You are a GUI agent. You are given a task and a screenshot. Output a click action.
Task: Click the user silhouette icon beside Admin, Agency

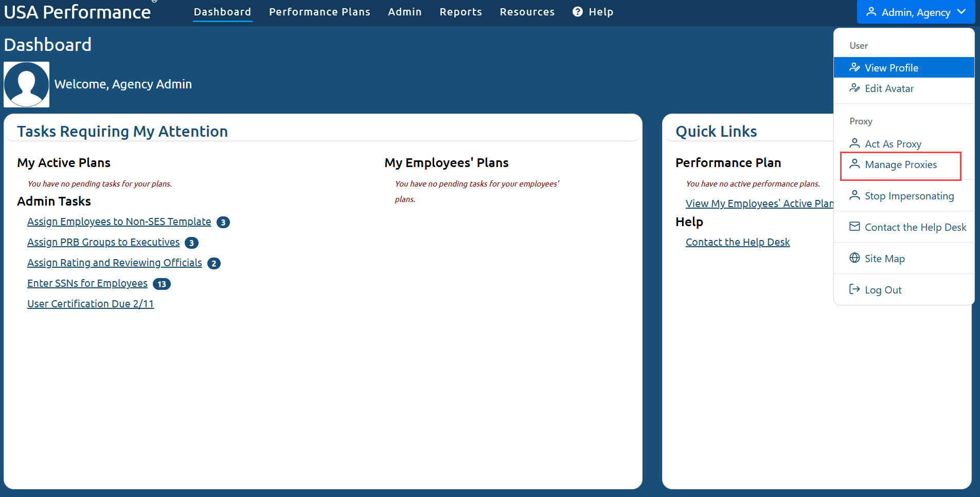click(871, 12)
